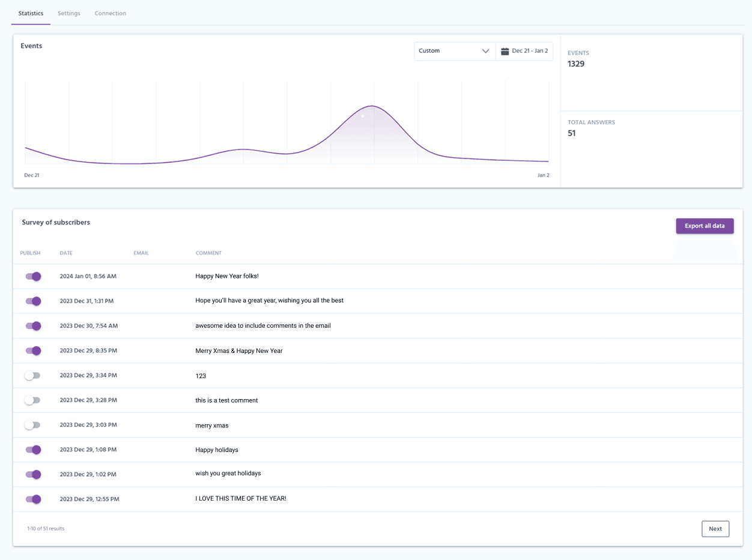This screenshot has height=560, width=752.
Task: Click the "1-10 of 51 results" text
Action: click(x=46, y=529)
